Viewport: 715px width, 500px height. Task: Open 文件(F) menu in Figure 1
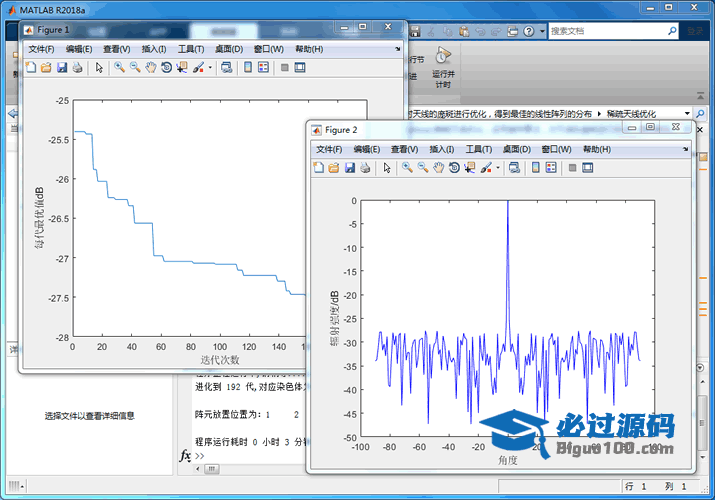click(41, 49)
